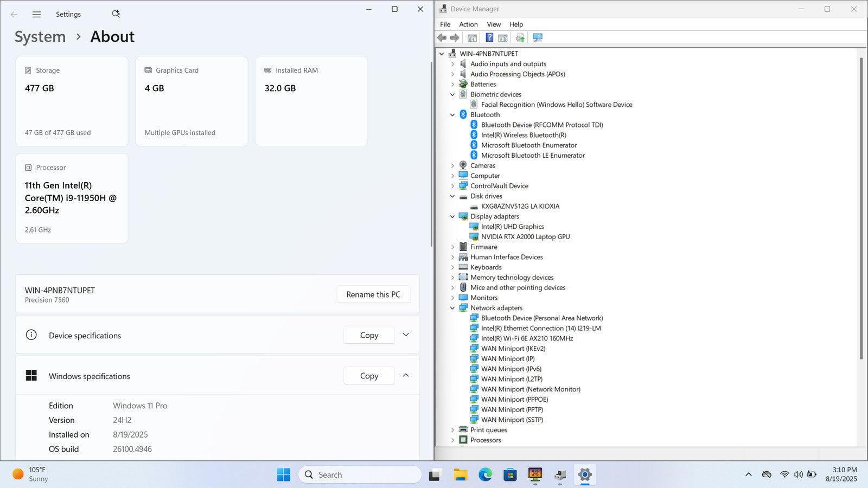Image resolution: width=868 pixels, height=488 pixels.
Task: Open the Action menu
Action: point(468,24)
